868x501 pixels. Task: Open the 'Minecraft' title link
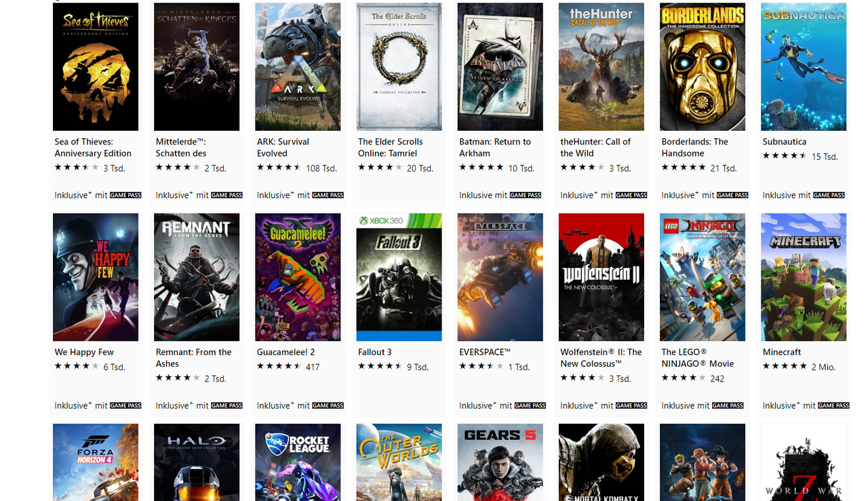pyautogui.click(x=782, y=352)
